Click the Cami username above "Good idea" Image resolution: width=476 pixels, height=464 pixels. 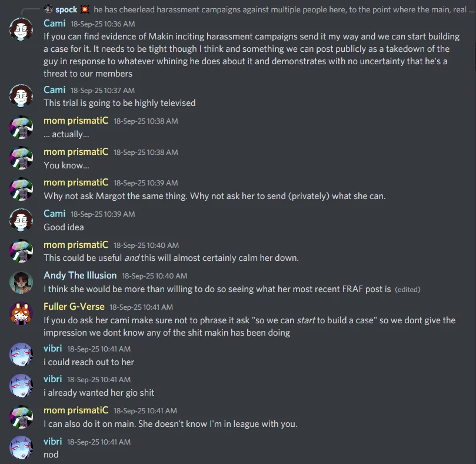54,213
